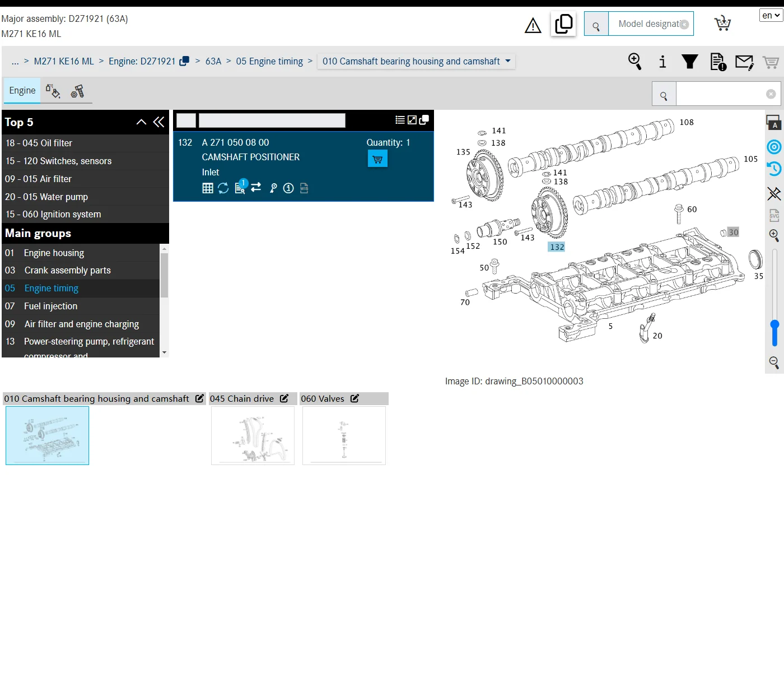Collapse the left sidebar with double chevron
Viewport: 784px width, 683px height.
(159, 122)
